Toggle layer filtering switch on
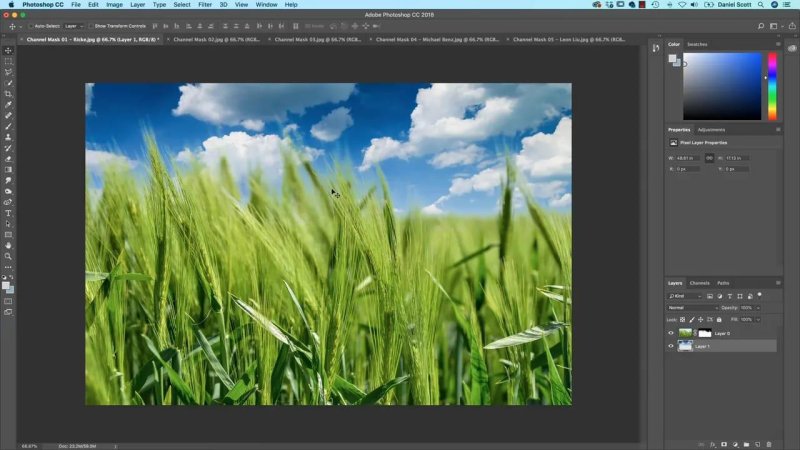 click(760, 295)
